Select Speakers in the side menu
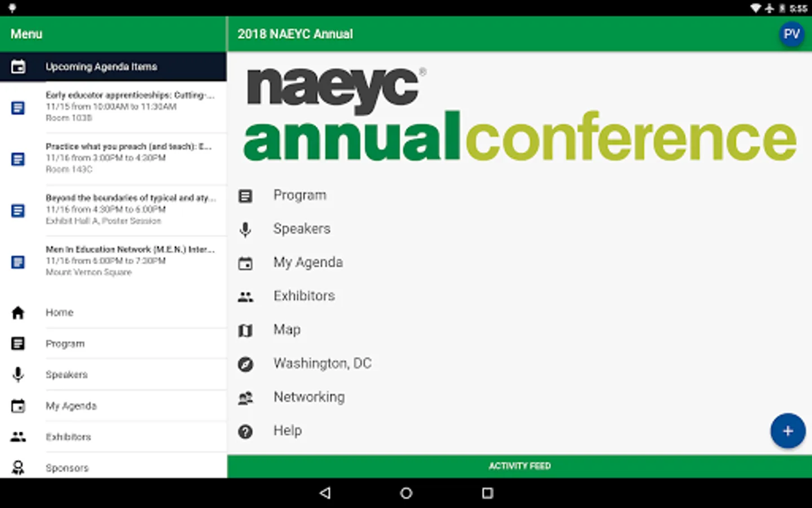Viewport: 812px width, 508px height. click(x=113, y=375)
